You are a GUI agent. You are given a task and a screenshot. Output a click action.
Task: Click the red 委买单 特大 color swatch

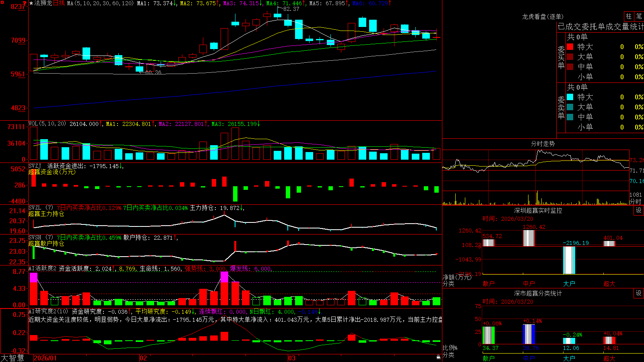pyautogui.click(x=570, y=47)
